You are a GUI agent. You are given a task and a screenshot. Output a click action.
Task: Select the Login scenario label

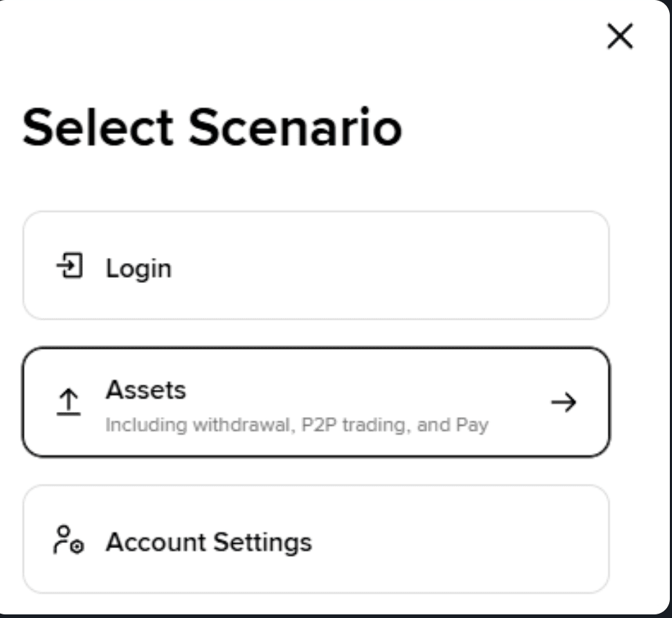(138, 269)
